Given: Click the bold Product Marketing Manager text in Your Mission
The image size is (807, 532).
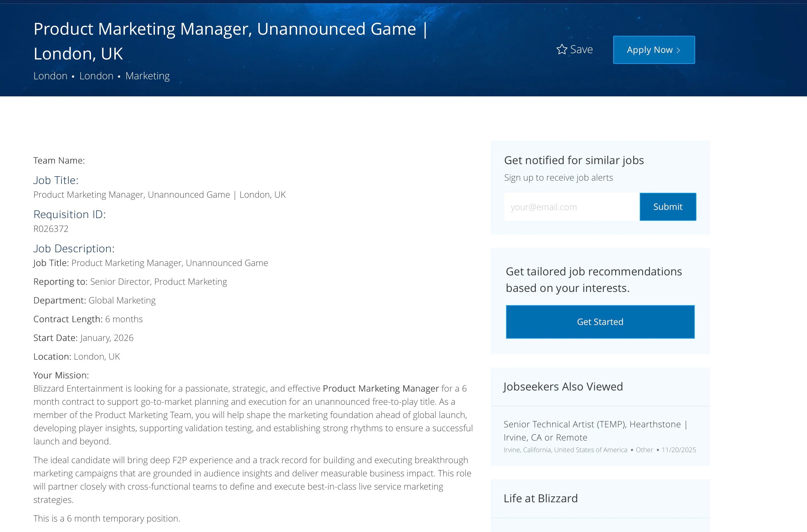Looking at the screenshot, I should pyautogui.click(x=381, y=389).
